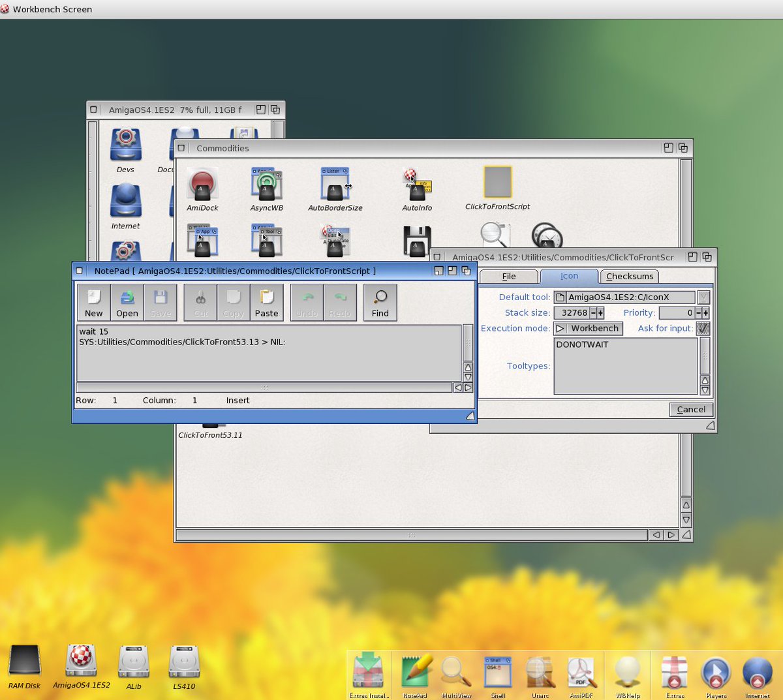Click the Open icon in NotePad
783x700 pixels.
coord(127,303)
